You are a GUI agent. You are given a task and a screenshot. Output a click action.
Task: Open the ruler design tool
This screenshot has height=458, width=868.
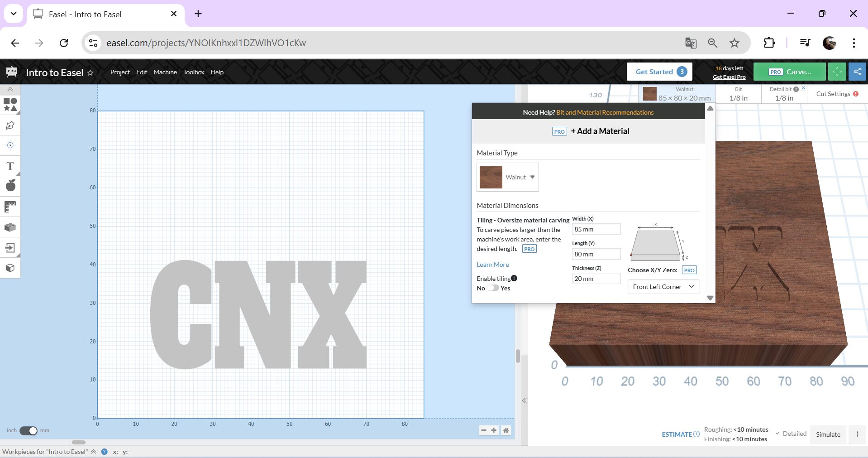click(x=10, y=207)
